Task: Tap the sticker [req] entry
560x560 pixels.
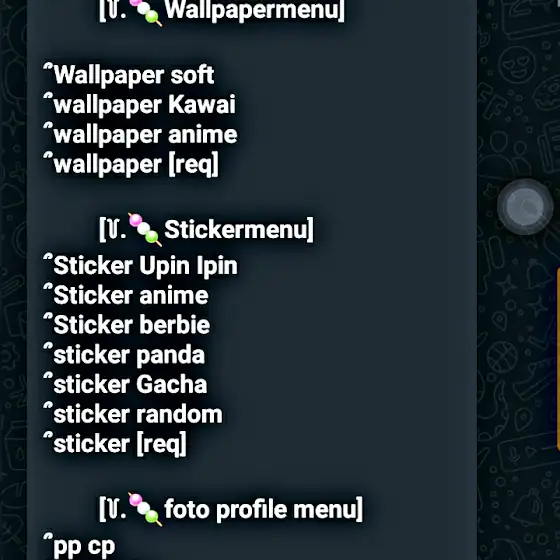Action: 115,444
